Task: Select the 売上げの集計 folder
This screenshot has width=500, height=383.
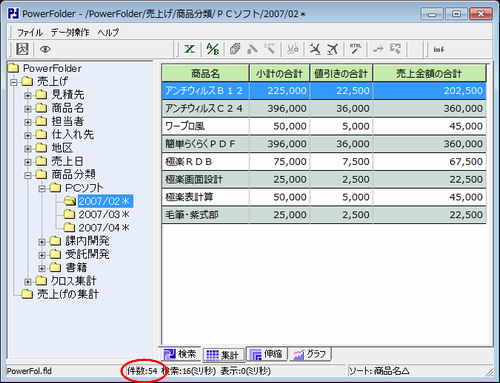Action: click(x=68, y=294)
